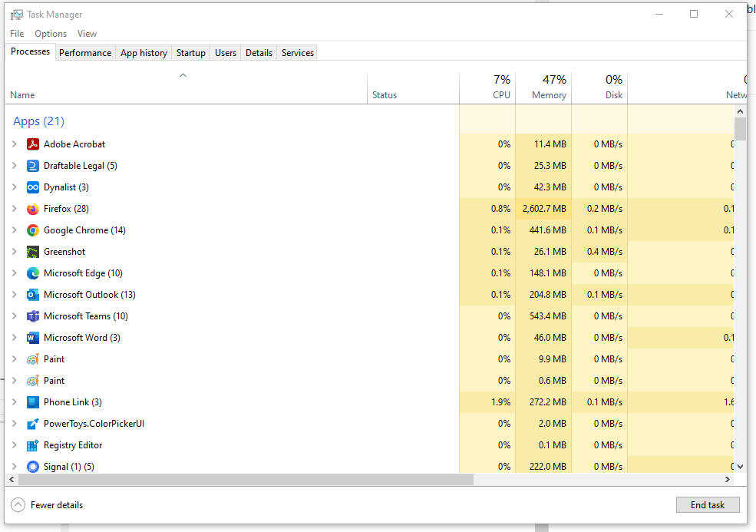Click the Task Manager title bar icon
Screen dimensions: 756x532
[x=16, y=15]
